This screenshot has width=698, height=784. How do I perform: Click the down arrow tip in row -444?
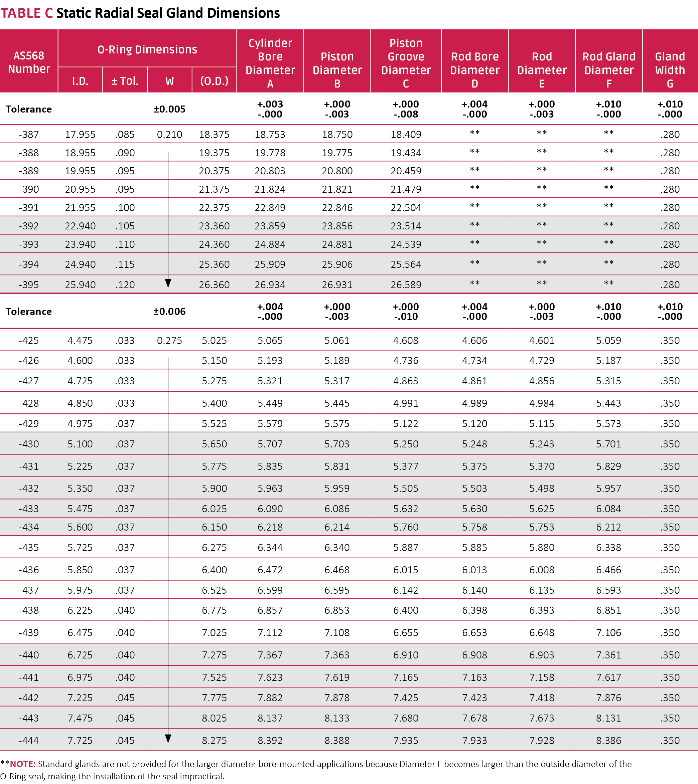point(168,739)
